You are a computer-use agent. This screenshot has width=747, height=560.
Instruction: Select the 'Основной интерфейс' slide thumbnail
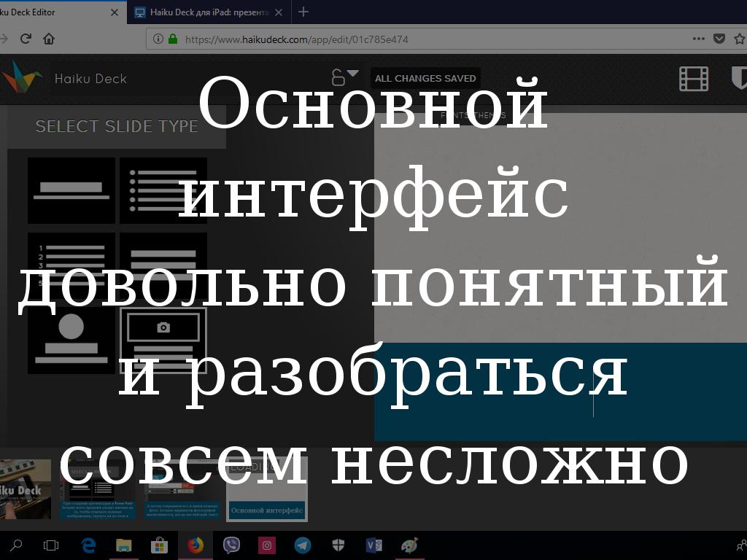coord(266,489)
